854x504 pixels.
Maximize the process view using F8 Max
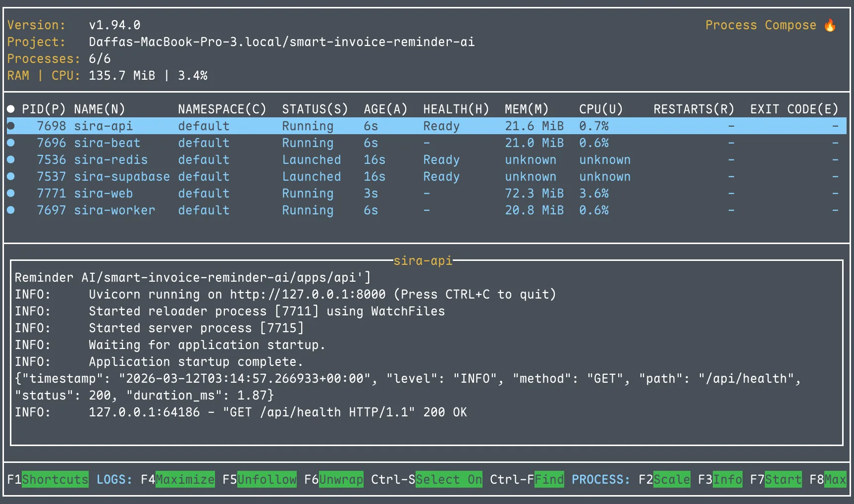coord(834,479)
